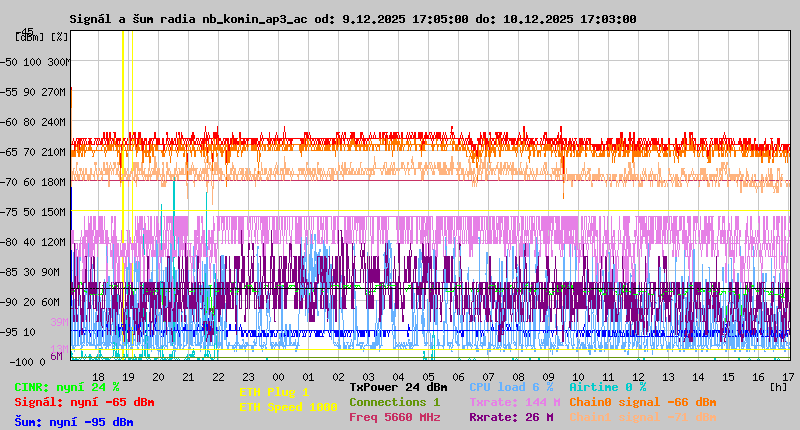Click the [dBm] axis unit label

click(29, 36)
